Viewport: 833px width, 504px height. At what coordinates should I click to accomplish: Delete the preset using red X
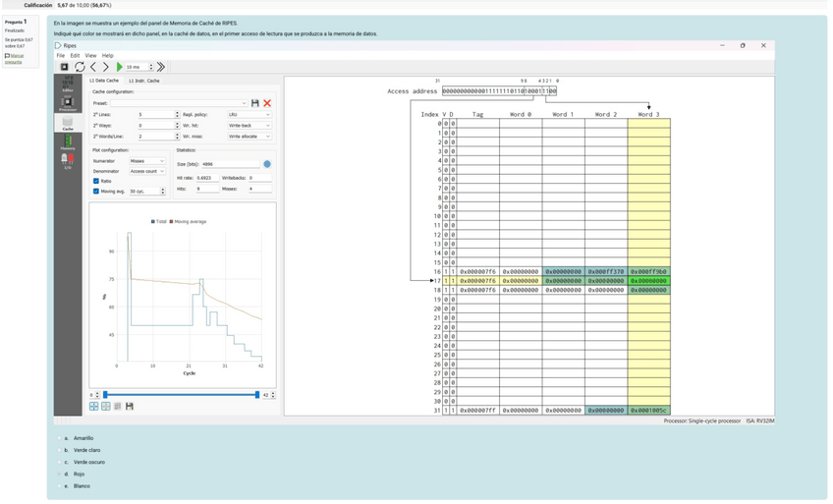point(267,103)
